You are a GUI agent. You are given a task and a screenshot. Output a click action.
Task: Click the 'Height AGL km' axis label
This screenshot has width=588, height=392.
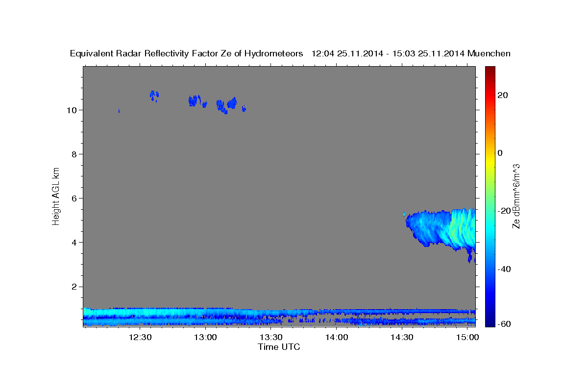[x=56, y=196]
